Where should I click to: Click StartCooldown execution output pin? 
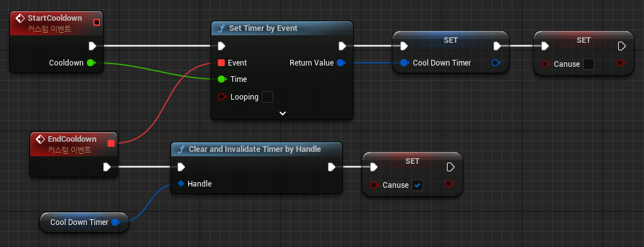click(93, 45)
